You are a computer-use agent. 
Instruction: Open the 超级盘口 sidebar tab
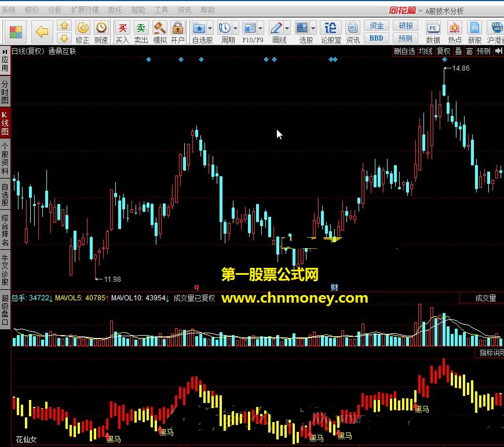(5, 310)
